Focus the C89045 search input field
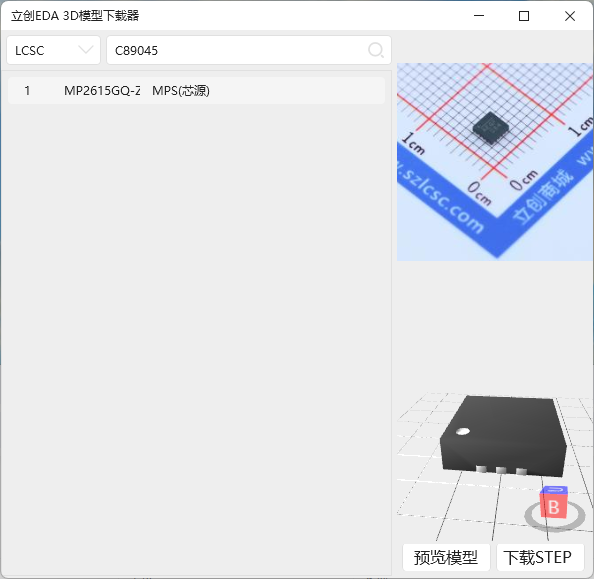The height and width of the screenshot is (579, 594). pos(249,50)
